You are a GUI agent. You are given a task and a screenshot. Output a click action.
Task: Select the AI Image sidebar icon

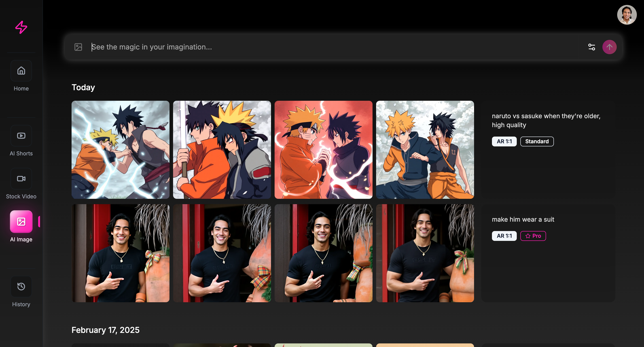(21, 222)
